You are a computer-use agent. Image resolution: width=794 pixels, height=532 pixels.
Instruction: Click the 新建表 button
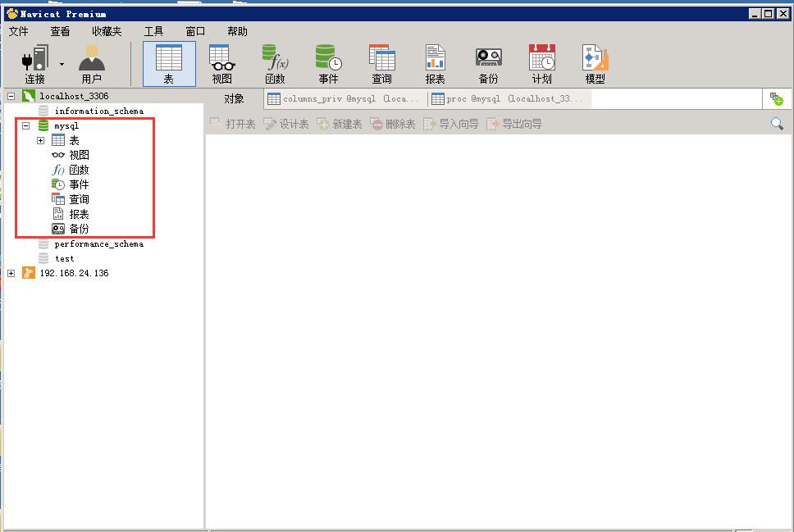pos(340,124)
